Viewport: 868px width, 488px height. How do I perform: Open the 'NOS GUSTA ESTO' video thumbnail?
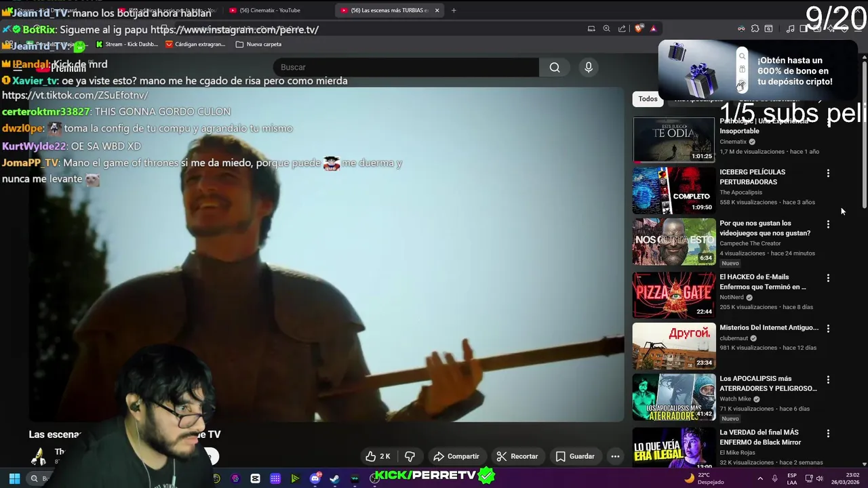pyautogui.click(x=673, y=241)
